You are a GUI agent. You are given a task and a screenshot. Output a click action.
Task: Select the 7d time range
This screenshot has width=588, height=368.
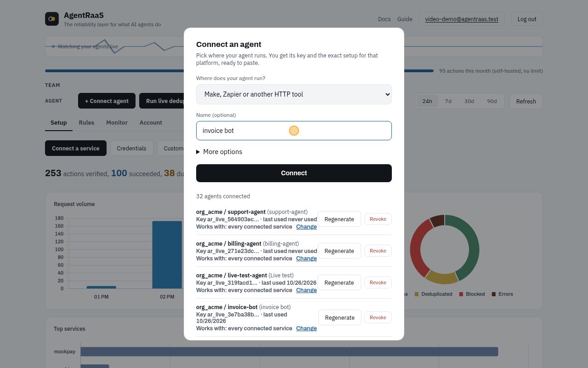point(448,101)
